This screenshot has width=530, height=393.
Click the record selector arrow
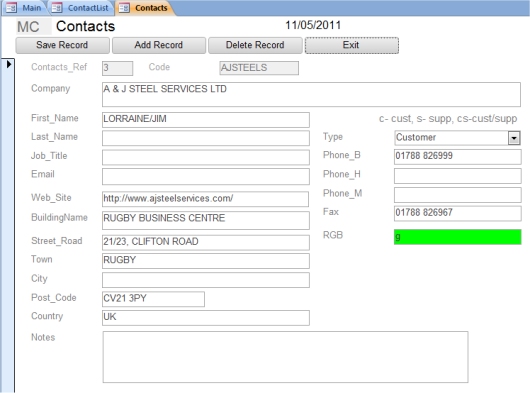click(9, 64)
